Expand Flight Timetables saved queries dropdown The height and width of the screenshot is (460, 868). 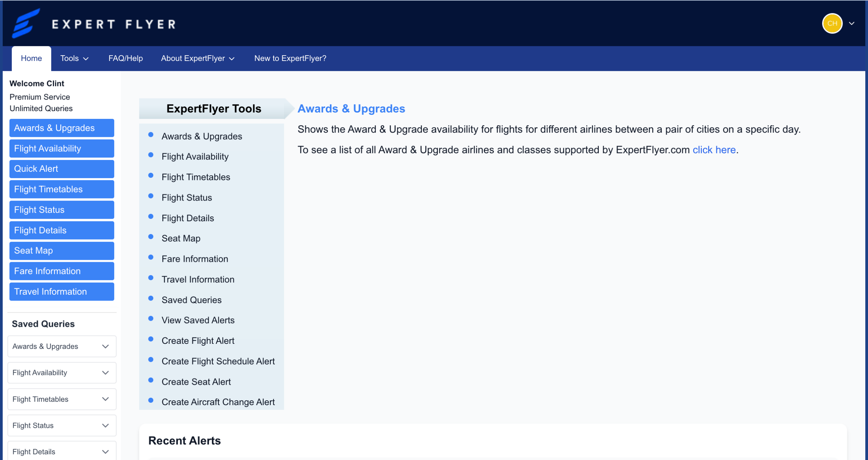62,399
